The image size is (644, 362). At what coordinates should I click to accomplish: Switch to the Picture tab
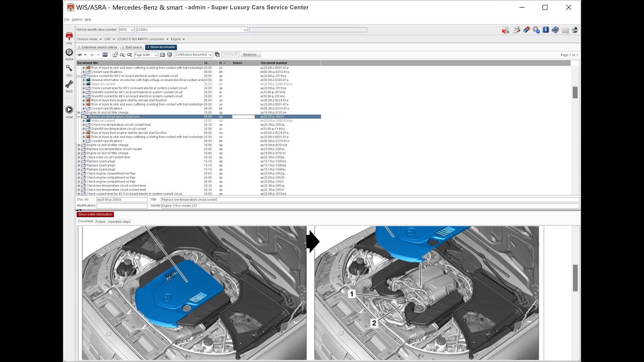coord(101,222)
